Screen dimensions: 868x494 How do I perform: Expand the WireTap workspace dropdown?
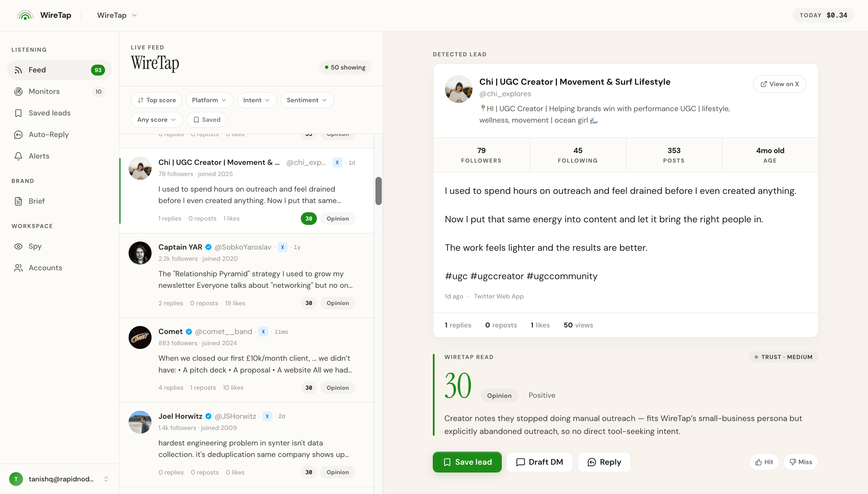[117, 15]
